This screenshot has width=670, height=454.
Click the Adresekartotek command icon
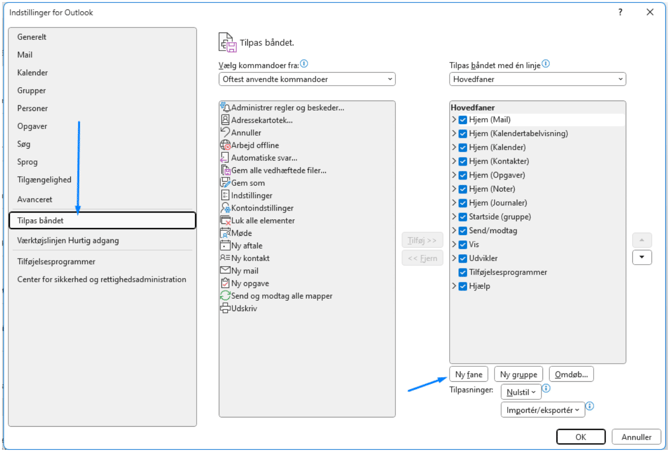click(x=225, y=120)
